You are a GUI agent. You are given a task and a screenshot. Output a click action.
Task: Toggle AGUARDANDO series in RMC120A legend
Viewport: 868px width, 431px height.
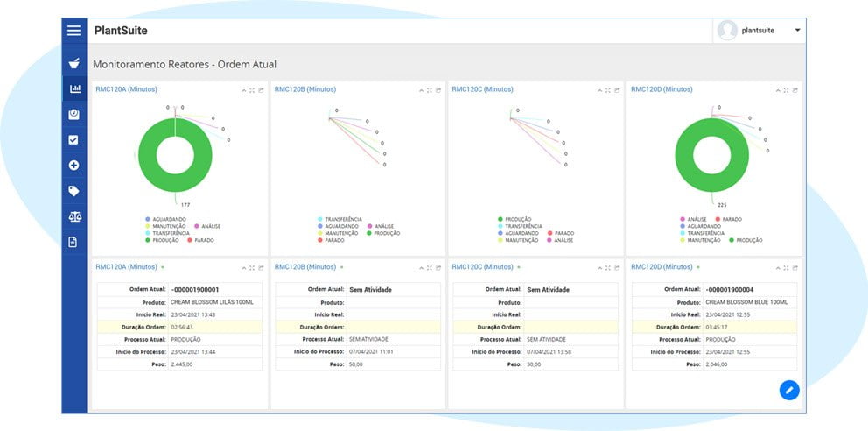coord(165,219)
